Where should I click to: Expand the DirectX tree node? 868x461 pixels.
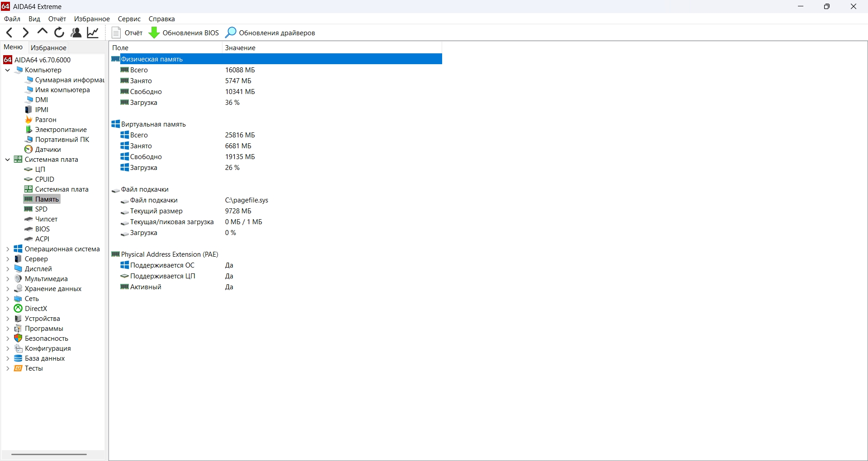(x=8, y=309)
